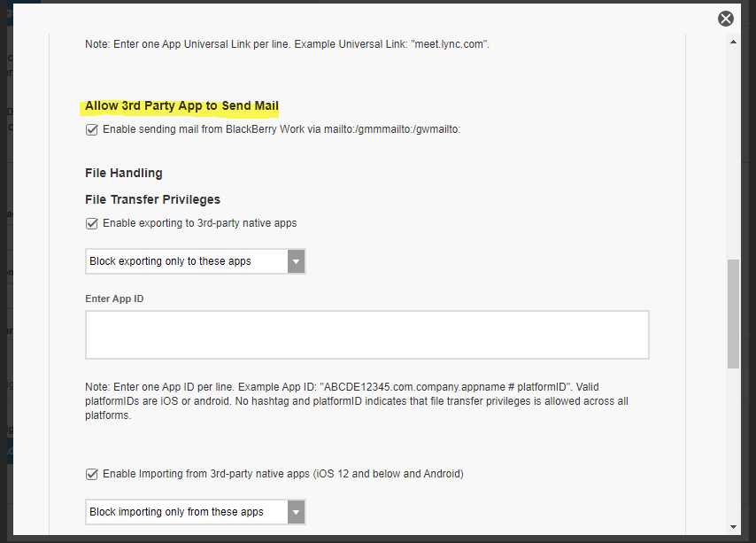Click the App Universal Link note text
Viewport: 756px width, 543px height.
pos(287,43)
